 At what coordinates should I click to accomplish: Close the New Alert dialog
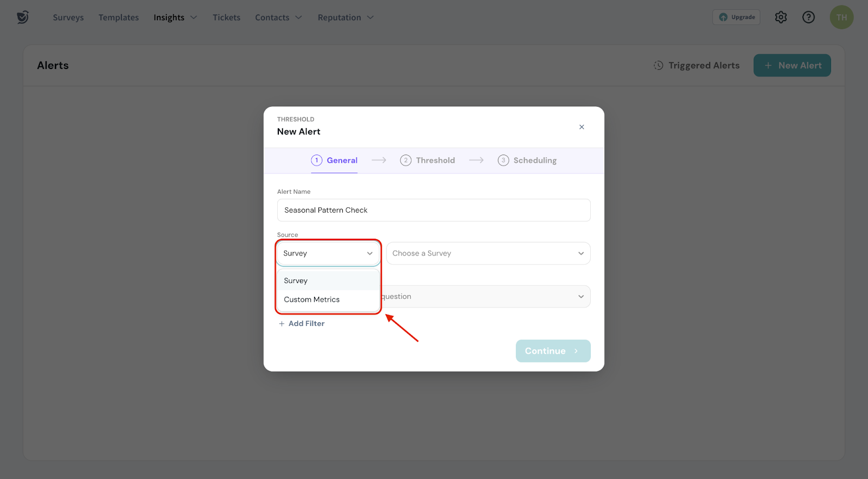click(x=582, y=127)
